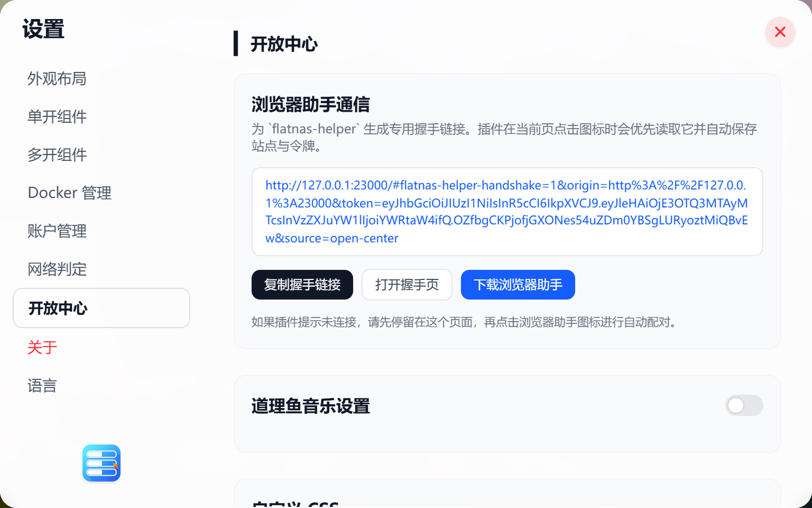Click 下载浏览器助手 download button

518,284
